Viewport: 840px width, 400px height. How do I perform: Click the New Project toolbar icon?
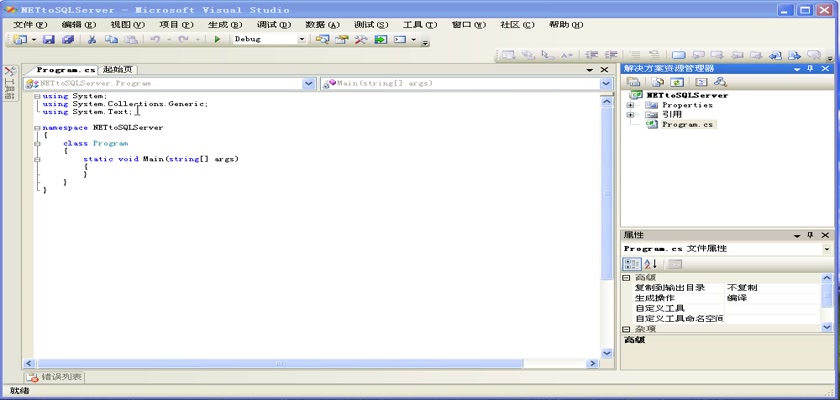click(x=20, y=39)
